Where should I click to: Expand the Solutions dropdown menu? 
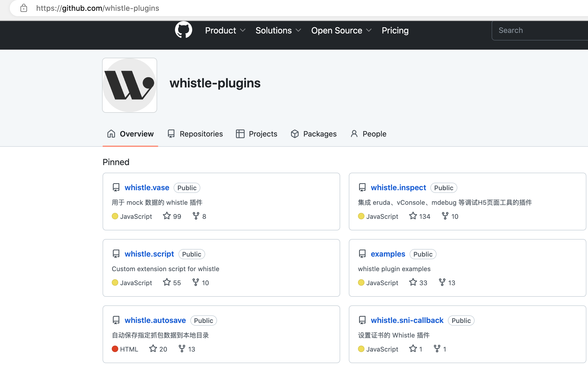tap(278, 30)
